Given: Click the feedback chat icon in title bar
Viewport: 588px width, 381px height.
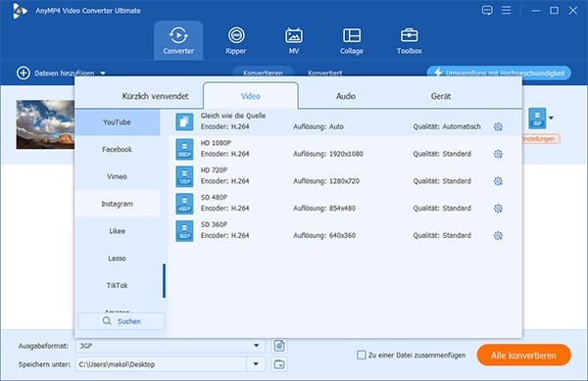Looking at the screenshot, I should (487, 10).
